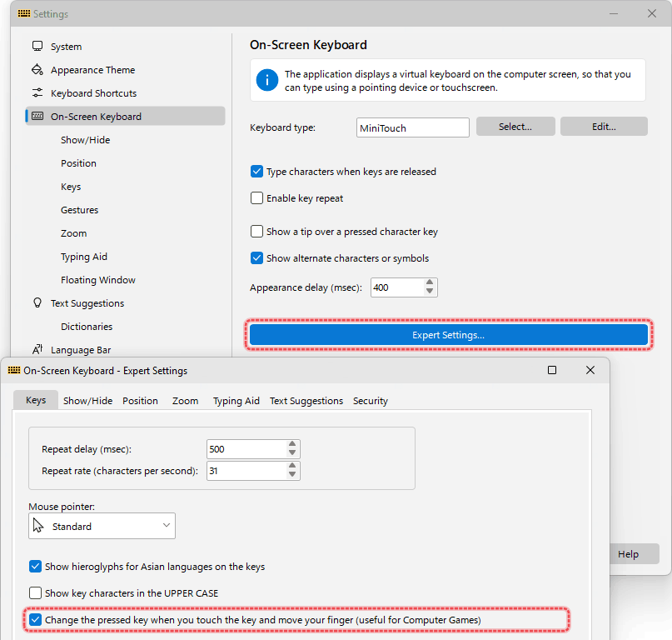Select Zoom in the sidebar
The image size is (672, 640).
point(74,233)
